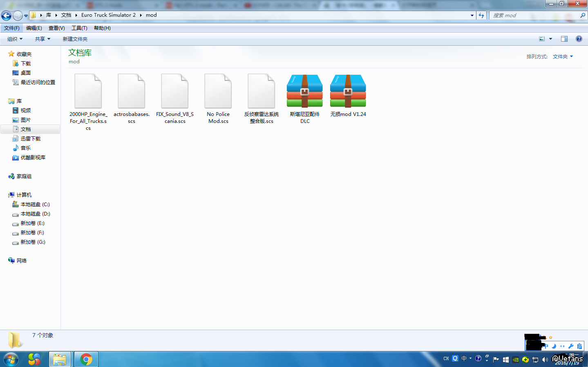Click 库 in the address bar path
This screenshot has height=367, width=588.
coord(49,15)
